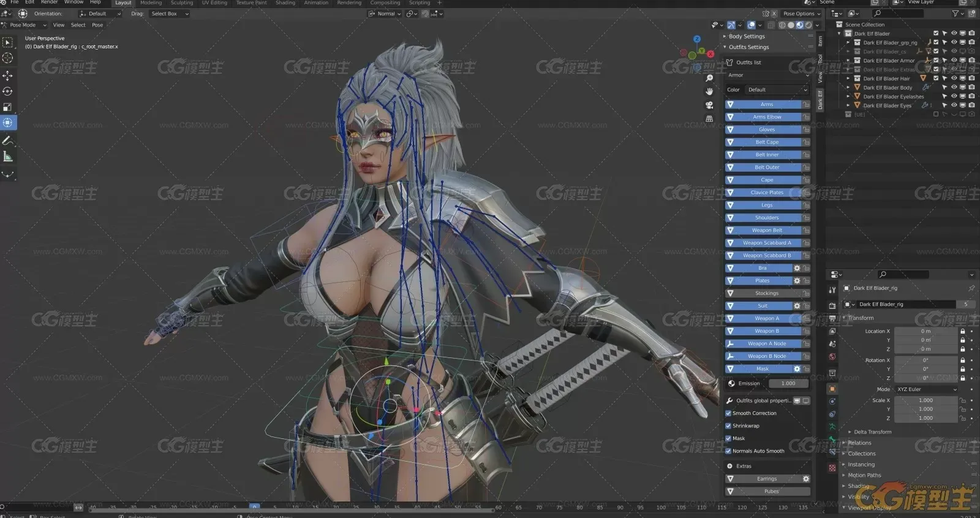The image size is (980, 518).
Task: Switch to Modeling workspace tab
Action: (151, 3)
